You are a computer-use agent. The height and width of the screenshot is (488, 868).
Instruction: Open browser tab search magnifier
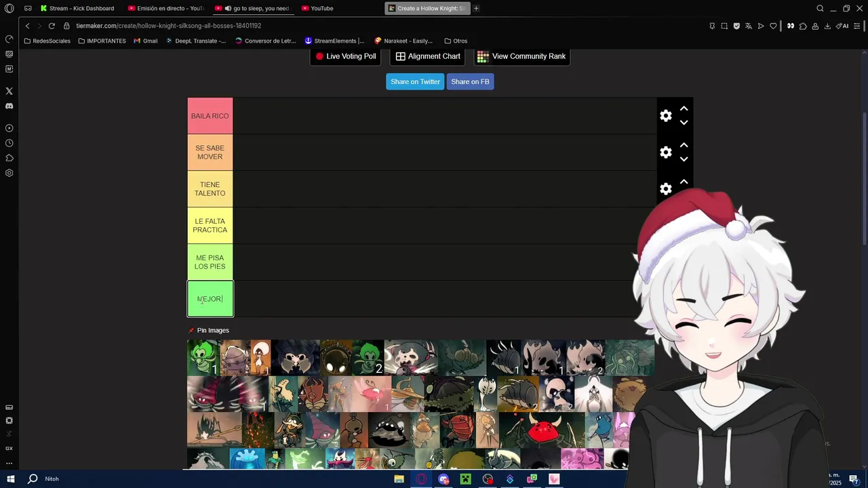820,8
